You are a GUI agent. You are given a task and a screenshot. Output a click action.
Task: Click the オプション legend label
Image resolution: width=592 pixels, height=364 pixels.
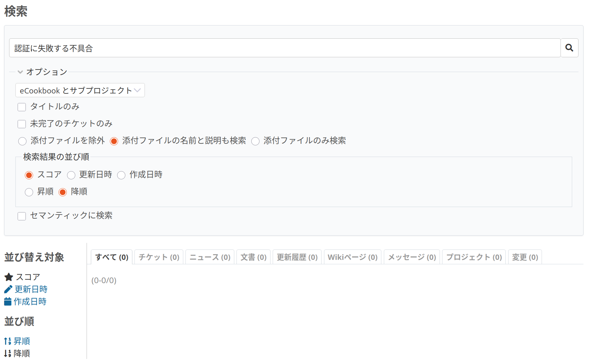click(47, 72)
